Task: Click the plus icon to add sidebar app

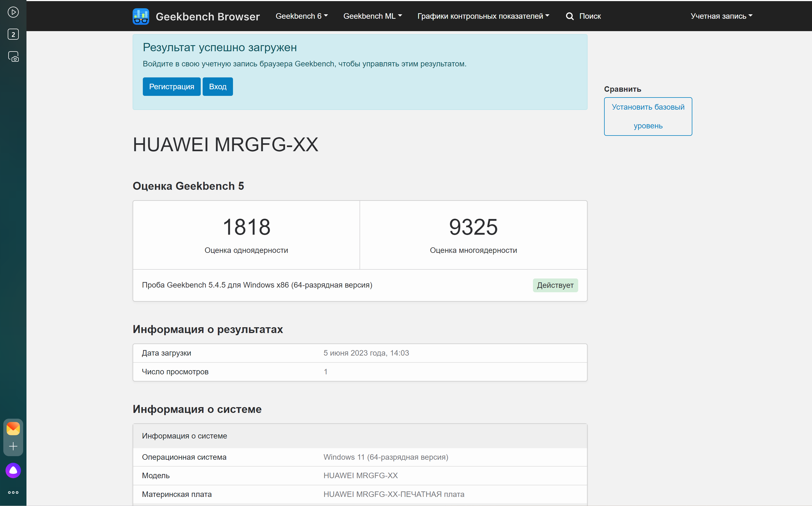Action: pos(13,446)
